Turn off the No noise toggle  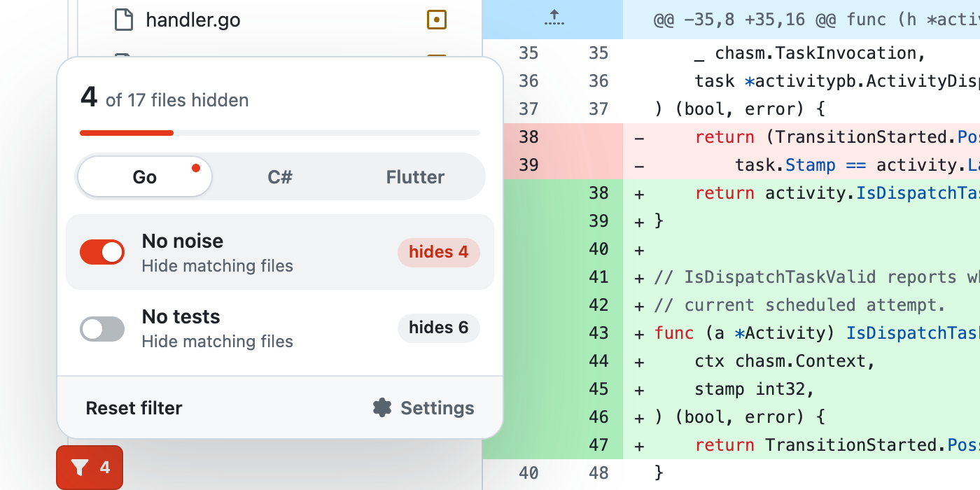[x=102, y=252]
